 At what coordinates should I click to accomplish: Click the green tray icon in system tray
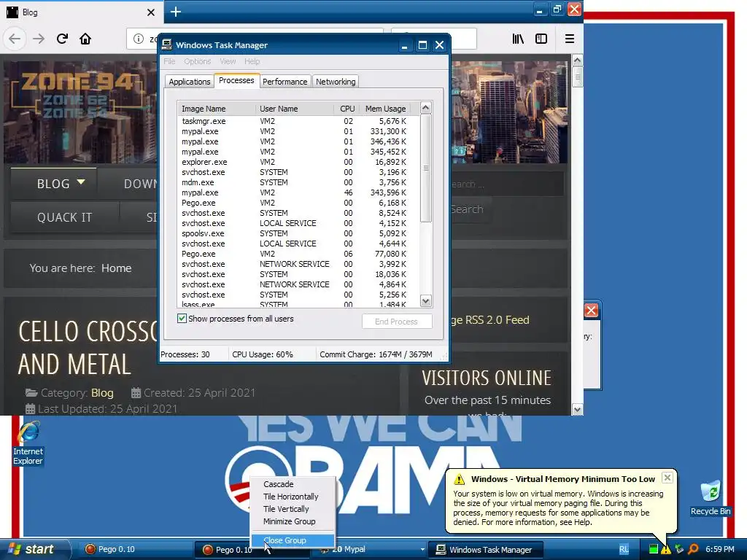tap(654, 550)
